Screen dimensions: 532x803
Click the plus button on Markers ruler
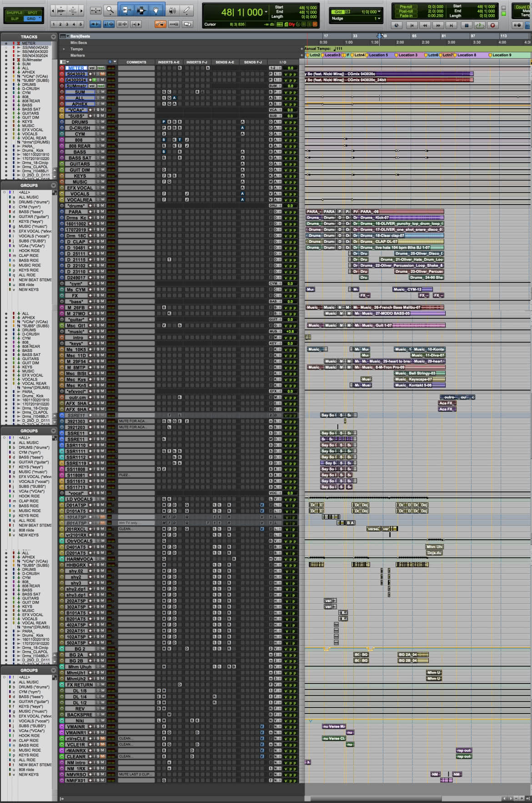[301, 55]
